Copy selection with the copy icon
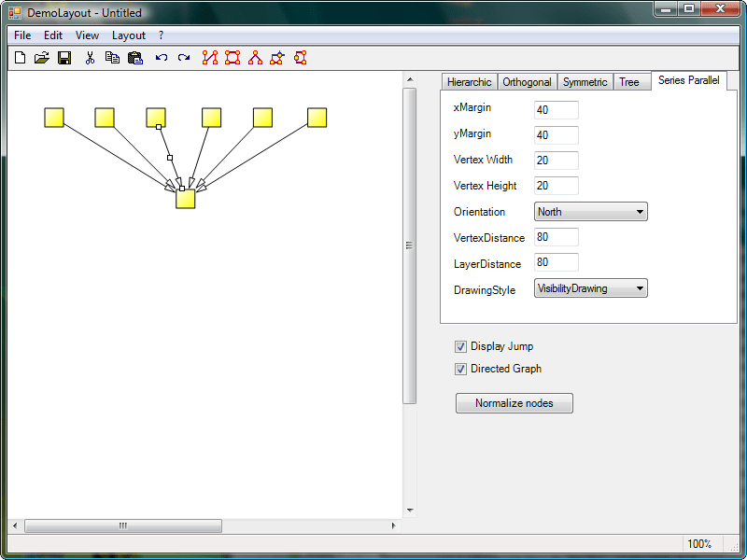The height and width of the screenshot is (560, 747). [x=112, y=58]
